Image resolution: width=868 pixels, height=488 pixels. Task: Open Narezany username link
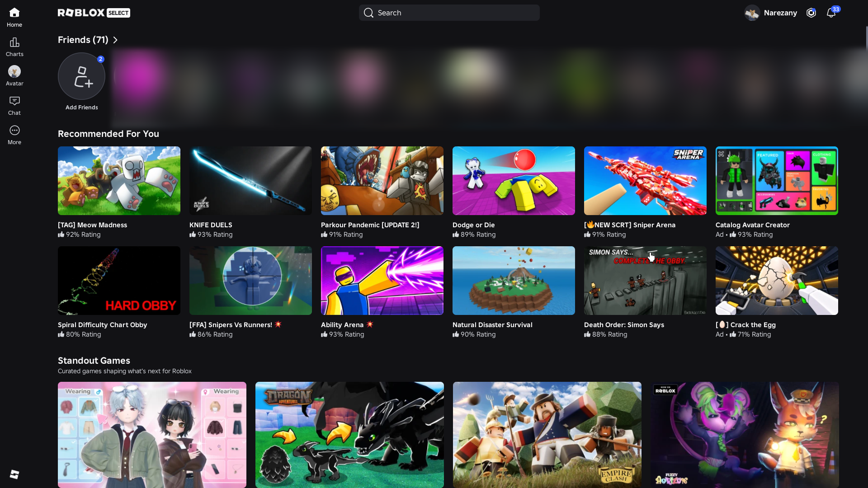coord(780,13)
